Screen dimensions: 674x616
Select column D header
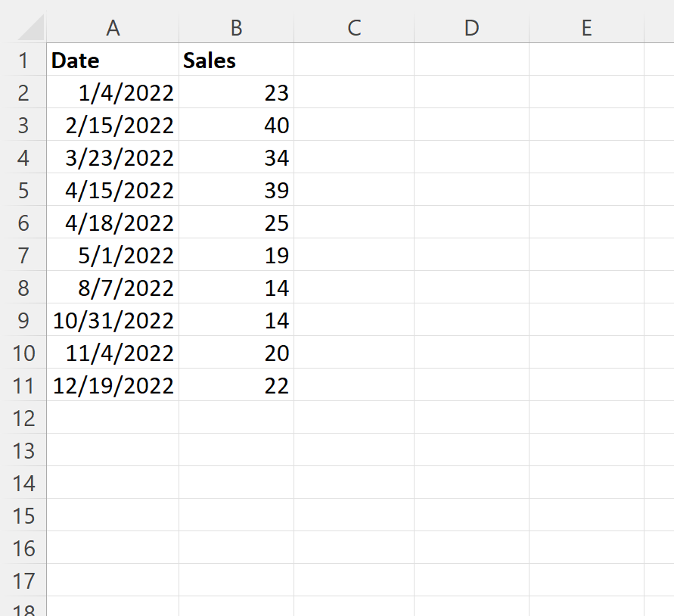471,28
